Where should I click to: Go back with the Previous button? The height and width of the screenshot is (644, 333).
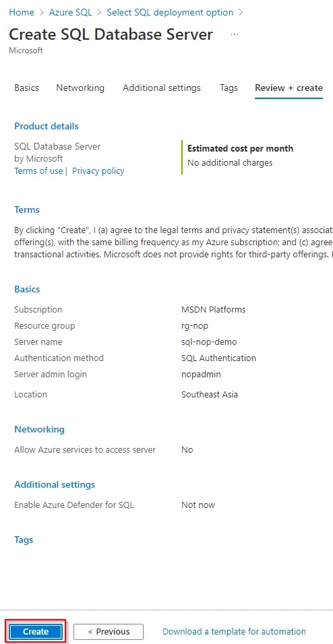(x=109, y=632)
